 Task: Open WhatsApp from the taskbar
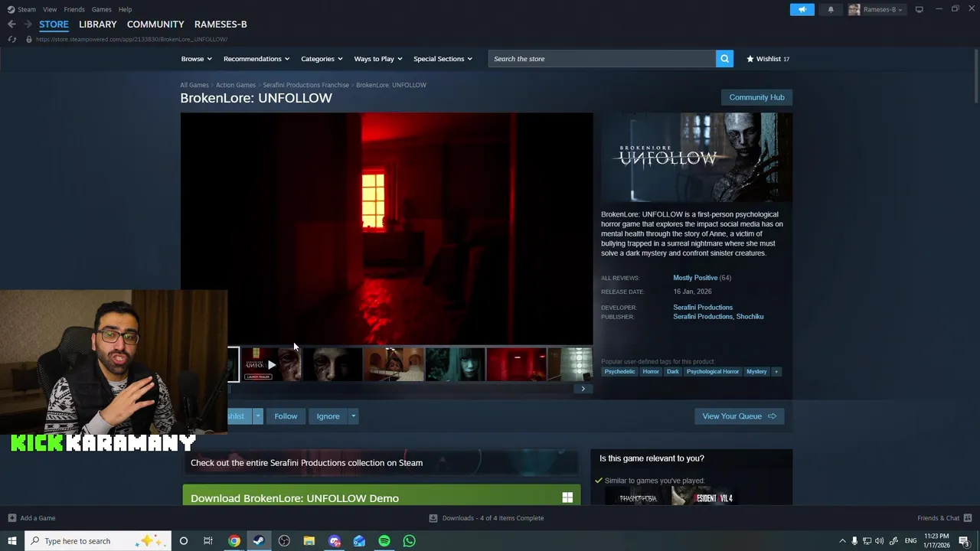point(410,541)
